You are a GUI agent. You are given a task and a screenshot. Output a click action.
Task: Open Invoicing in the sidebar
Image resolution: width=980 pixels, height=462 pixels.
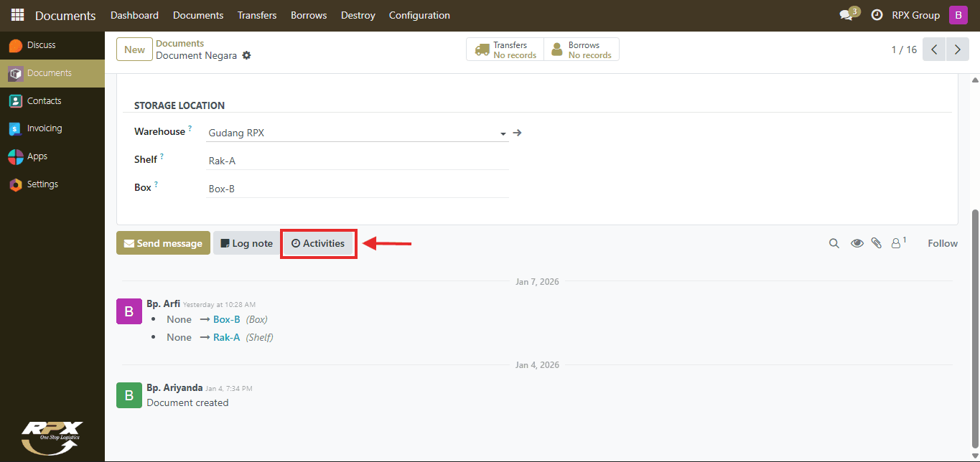click(45, 128)
